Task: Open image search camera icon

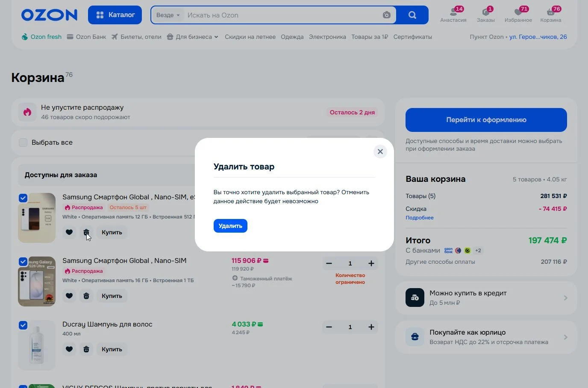Action: [386, 15]
